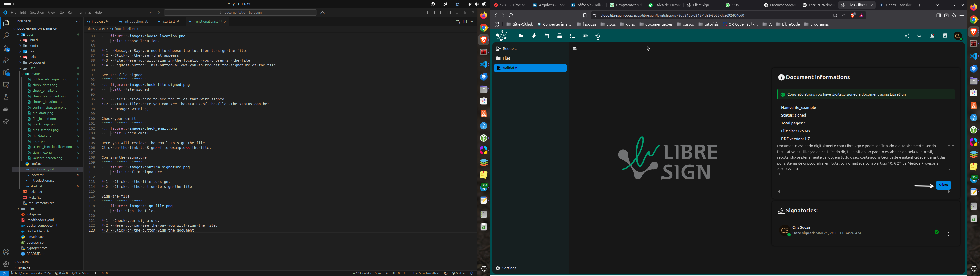Click the bookmark icon beside the address bar

point(585,16)
